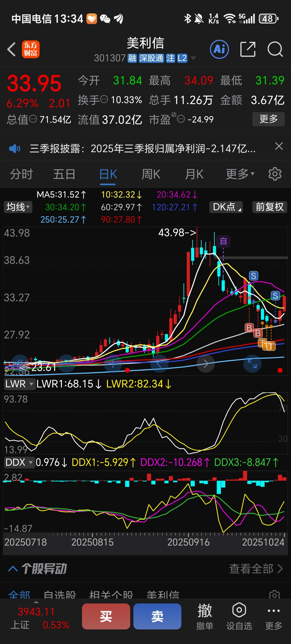Open the AI assistant icon
Image resolution: width=291 pixels, height=644 pixels.
(x=219, y=49)
